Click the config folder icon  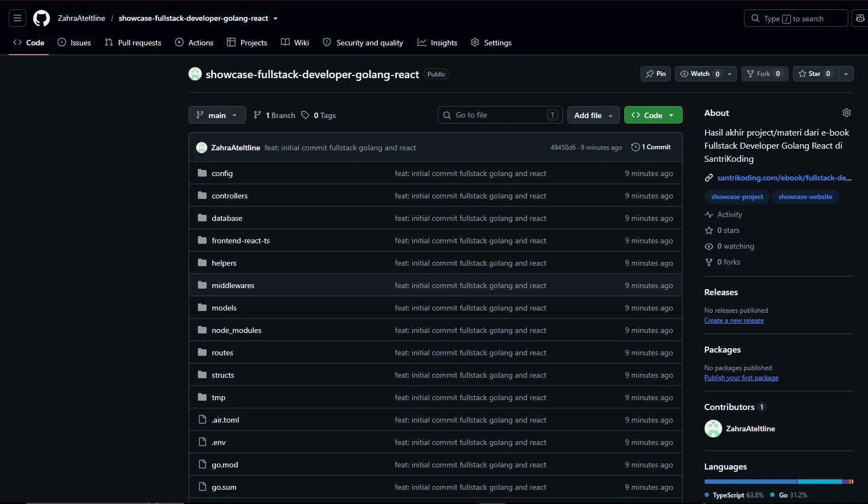pos(202,173)
